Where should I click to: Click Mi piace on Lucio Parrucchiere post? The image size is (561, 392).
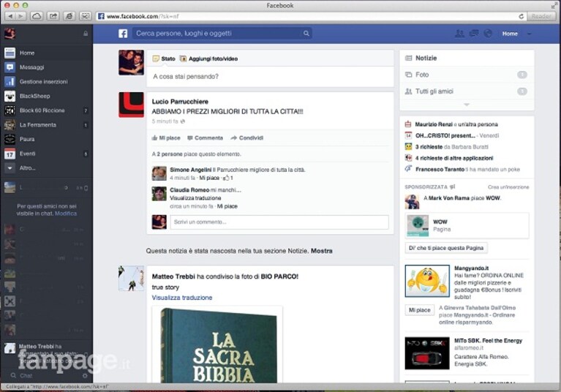166,138
